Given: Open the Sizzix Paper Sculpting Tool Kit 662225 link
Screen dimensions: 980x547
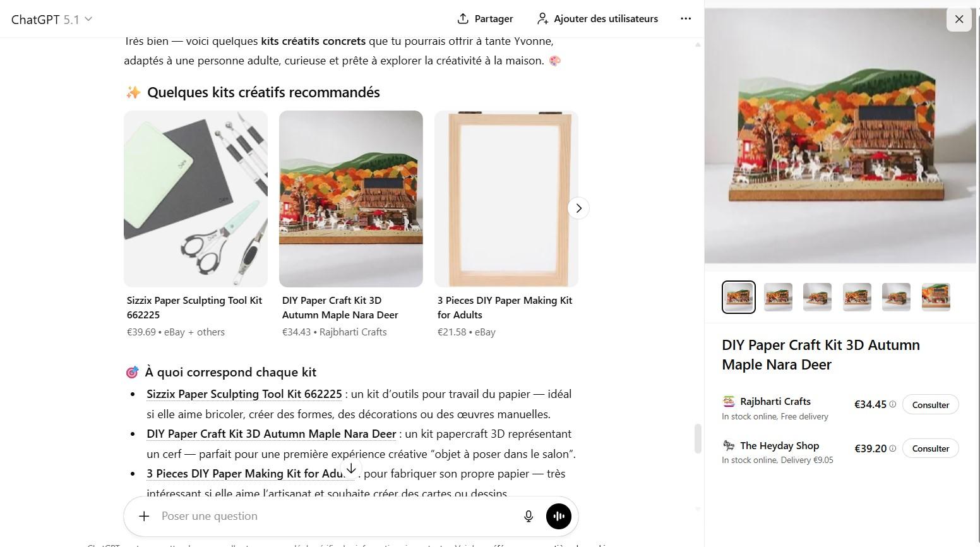Looking at the screenshot, I should (244, 394).
